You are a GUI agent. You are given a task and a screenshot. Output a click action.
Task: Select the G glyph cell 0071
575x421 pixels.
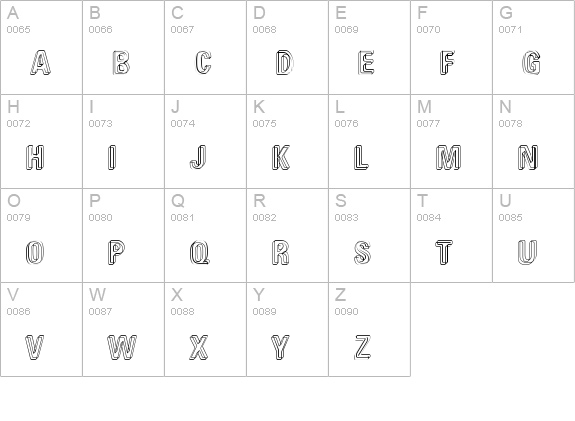click(x=534, y=47)
